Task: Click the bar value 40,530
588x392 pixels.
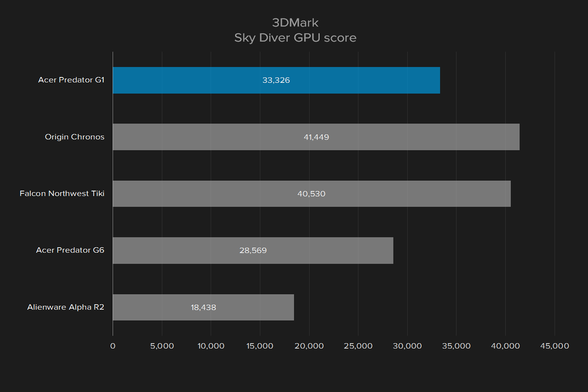Action: (x=311, y=194)
